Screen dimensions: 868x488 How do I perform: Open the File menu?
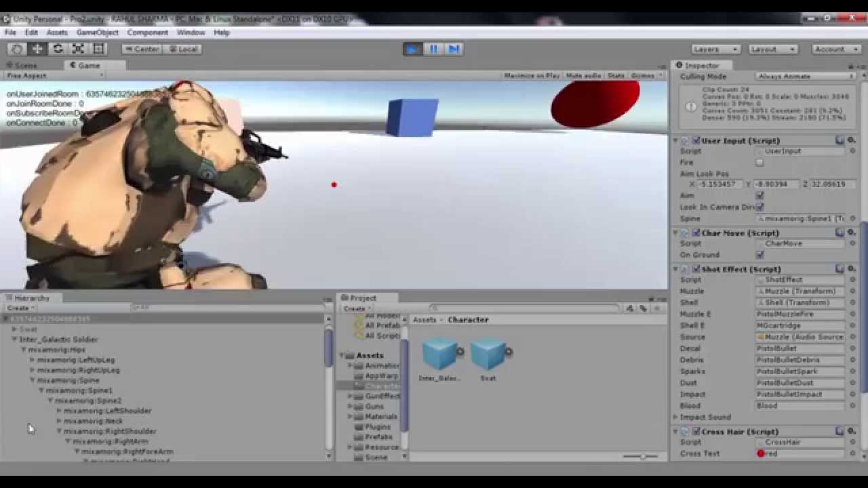coord(10,33)
